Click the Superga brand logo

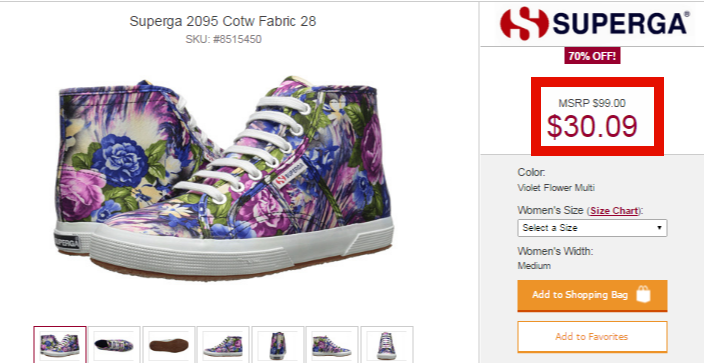tap(594, 23)
